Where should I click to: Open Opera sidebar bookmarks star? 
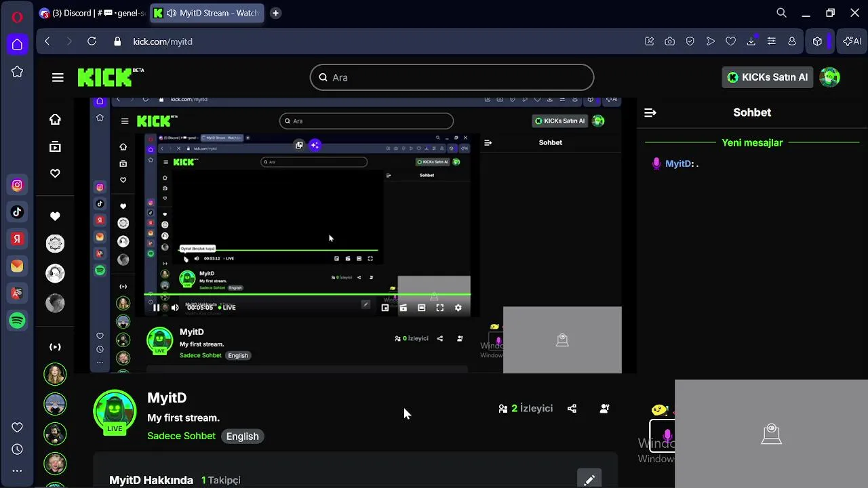coord(18,72)
